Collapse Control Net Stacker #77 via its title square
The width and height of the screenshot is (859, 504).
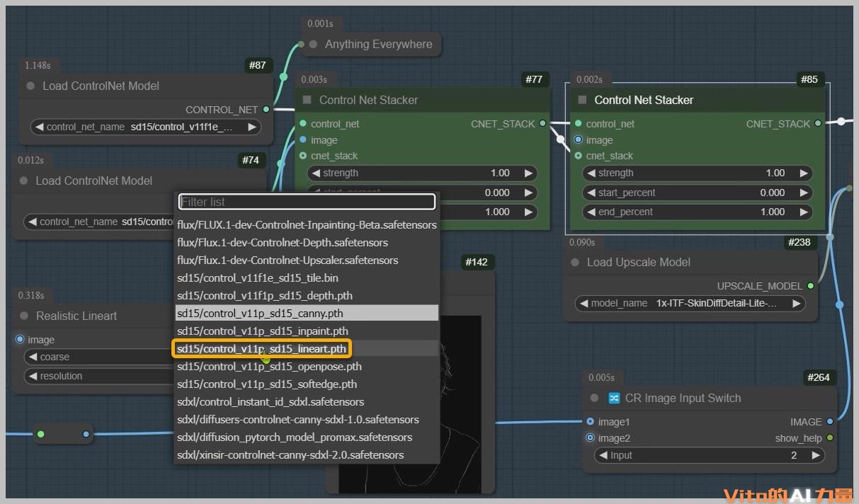307,100
